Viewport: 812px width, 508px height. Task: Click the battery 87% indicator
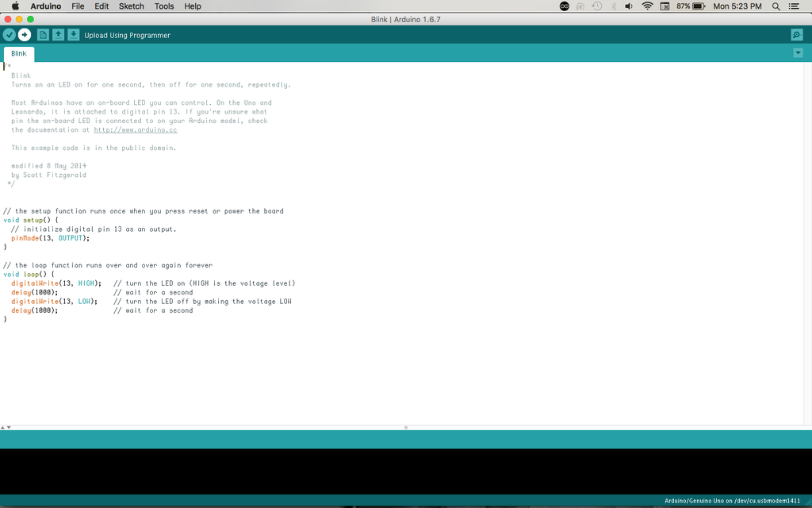click(x=691, y=6)
